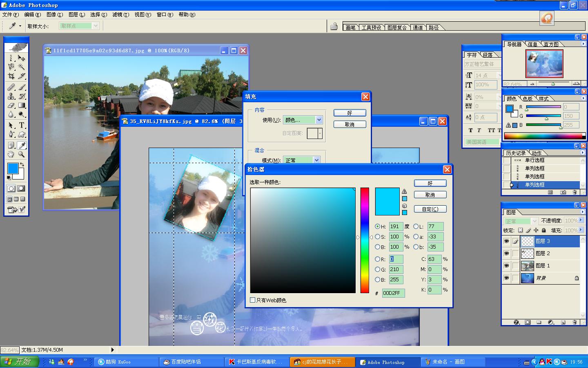
Task: Select the Gradient tool
Action: (22, 105)
